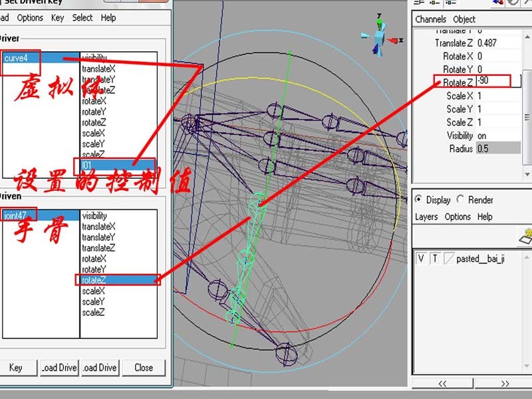Click Load Driven button beside the Close button
The height and width of the screenshot is (399, 532).
click(100, 368)
